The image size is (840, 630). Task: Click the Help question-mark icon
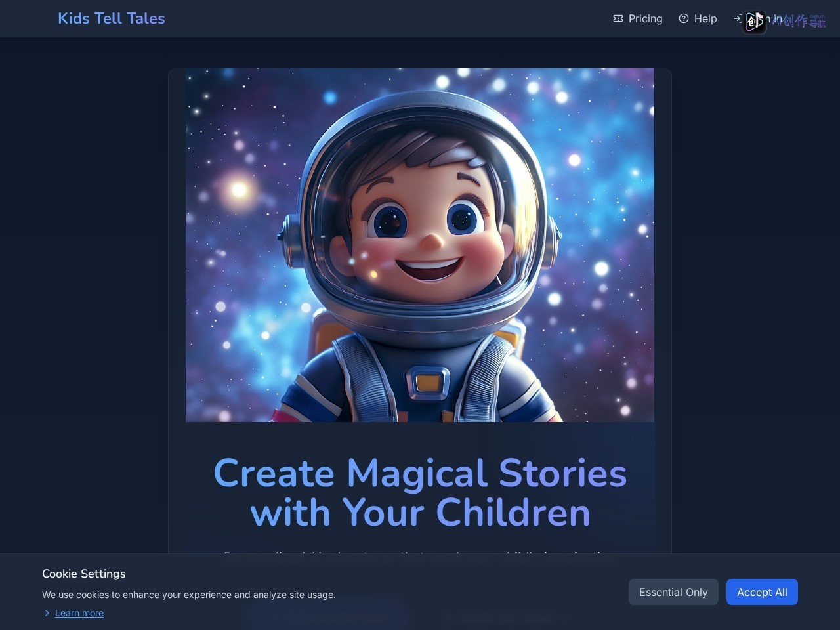point(684,18)
